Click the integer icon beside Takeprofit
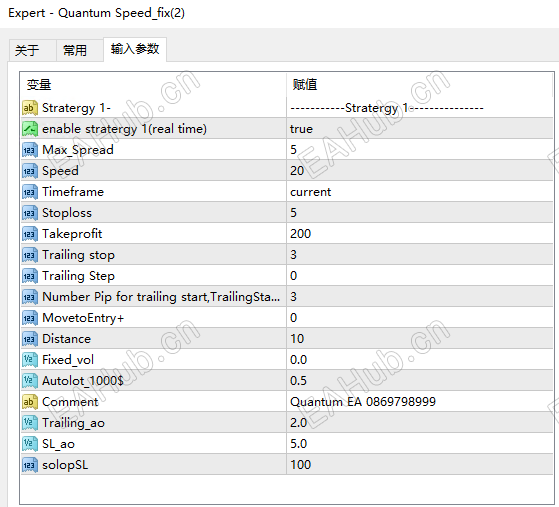The image size is (559, 507). [30, 234]
